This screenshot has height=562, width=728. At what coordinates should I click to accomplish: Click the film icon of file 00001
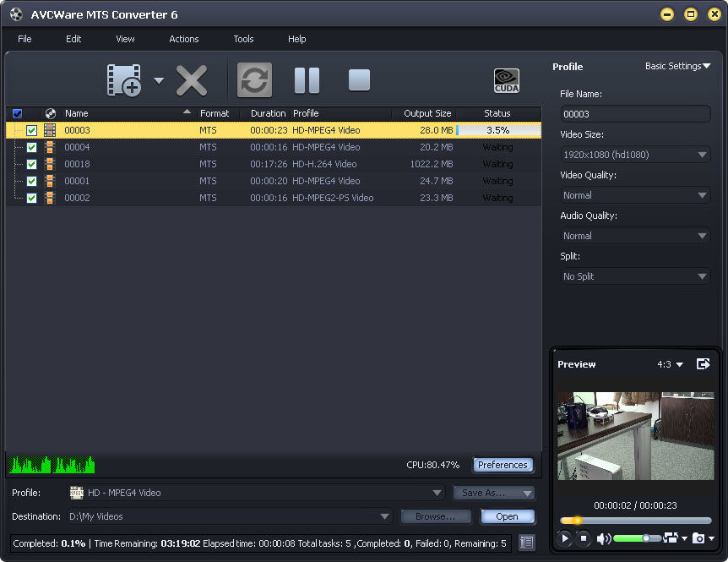[x=50, y=181]
